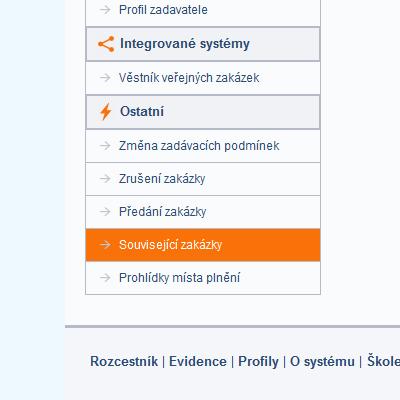
Task: Click the arrow icon before Profil zadavatele
Action: (105, 10)
